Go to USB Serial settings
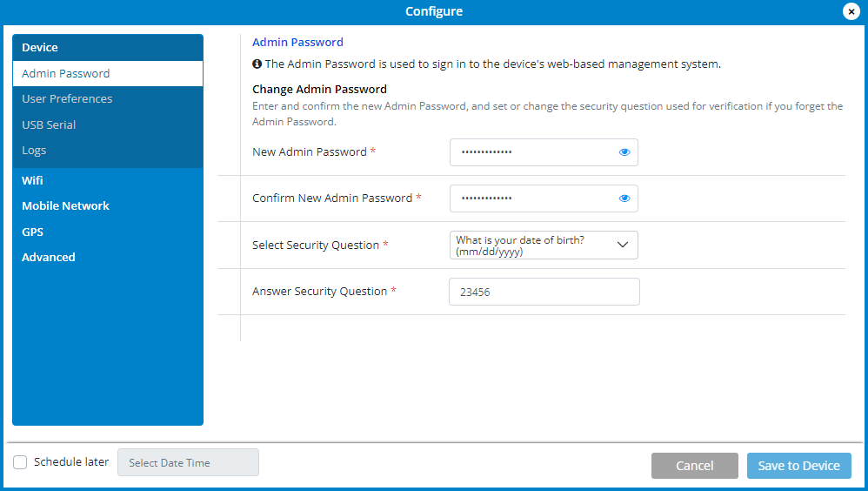Screen dimensions: 868x491 pos(49,125)
